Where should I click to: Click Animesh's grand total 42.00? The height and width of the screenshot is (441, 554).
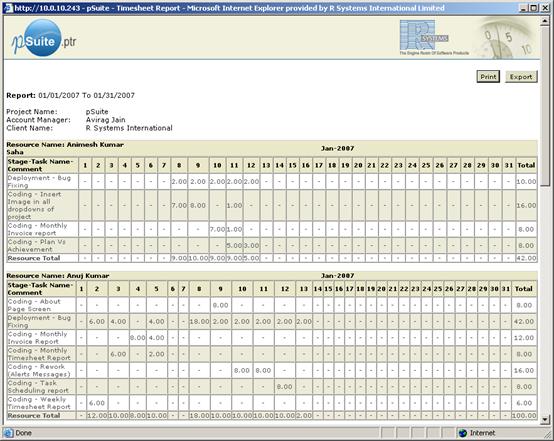click(x=526, y=258)
